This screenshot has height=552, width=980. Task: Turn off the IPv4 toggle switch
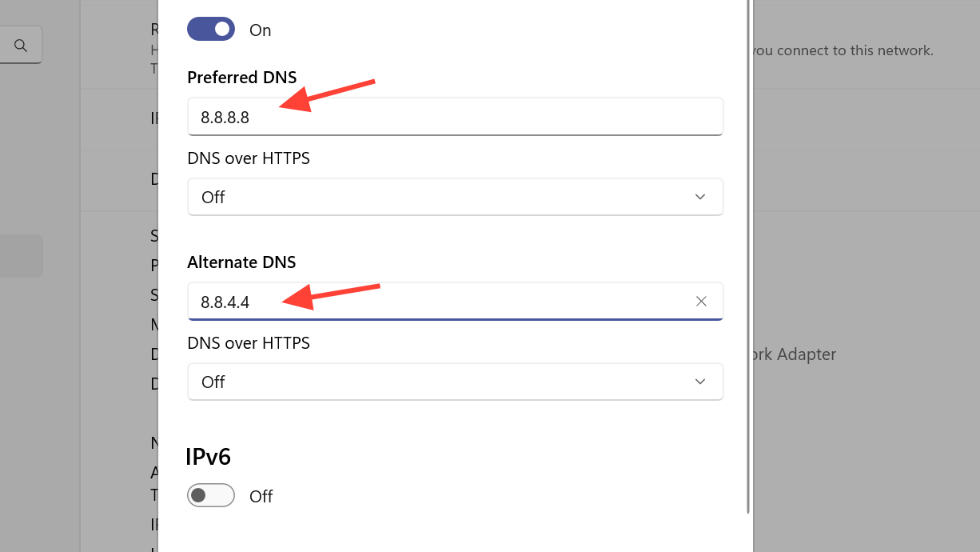(211, 30)
